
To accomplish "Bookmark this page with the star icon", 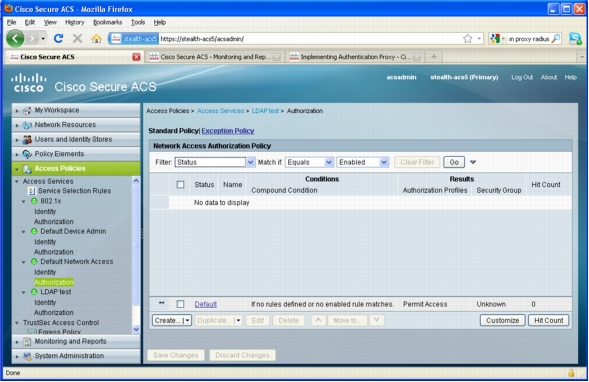I will click(x=467, y=38).
